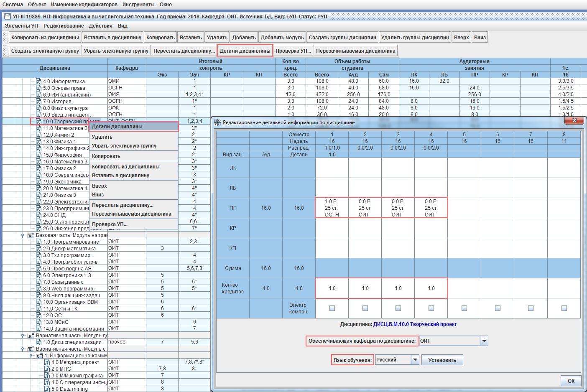Click document icon next to 2.0 Дискр.математика
The width and height of the screenshot is (587, 392).
38,249
